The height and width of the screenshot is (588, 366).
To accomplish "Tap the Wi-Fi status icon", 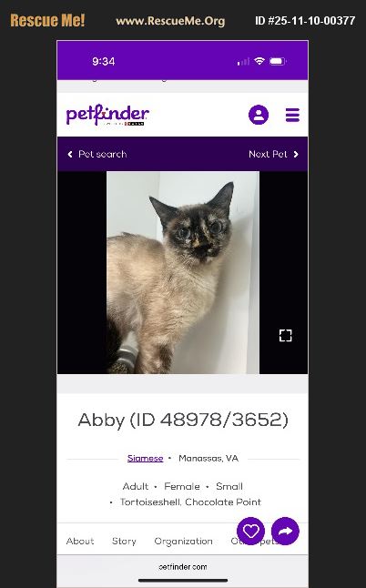I will 259,61.
